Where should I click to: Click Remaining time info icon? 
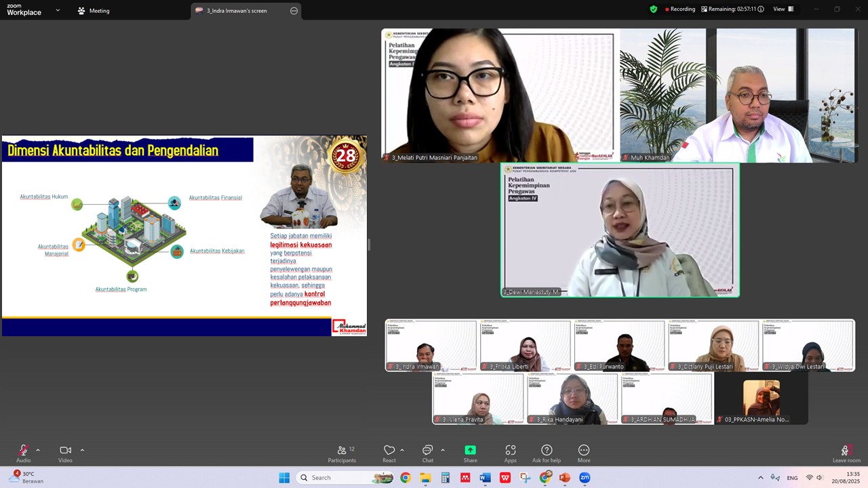pos(761,9)
